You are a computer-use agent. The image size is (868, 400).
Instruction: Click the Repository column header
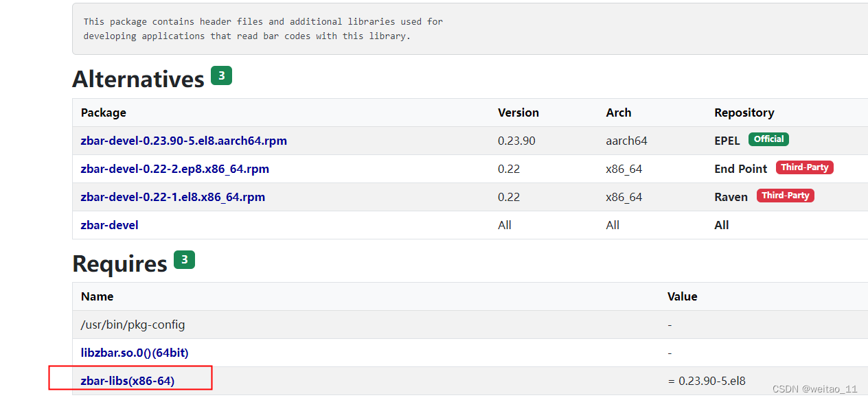tap(743, 113)
